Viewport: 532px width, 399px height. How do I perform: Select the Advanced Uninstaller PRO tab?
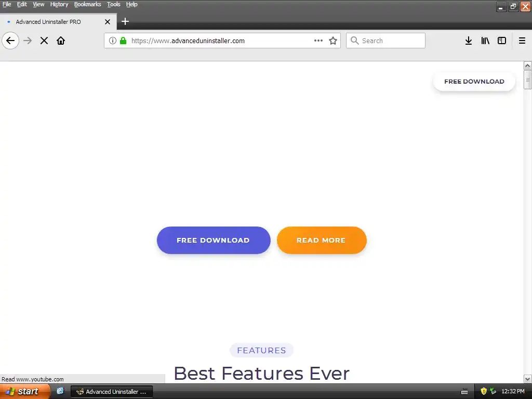click(58, 22)
